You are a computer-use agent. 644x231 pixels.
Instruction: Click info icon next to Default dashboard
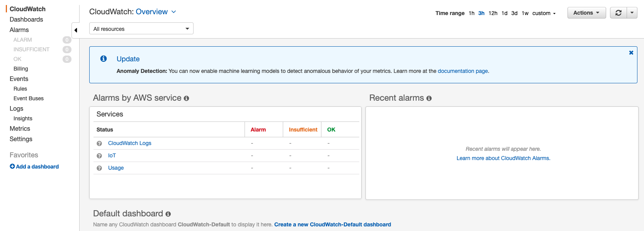coord(168,214)
